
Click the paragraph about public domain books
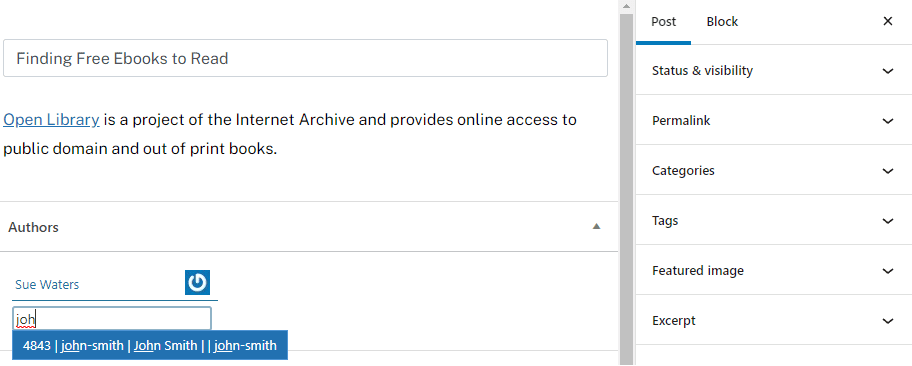290,134
